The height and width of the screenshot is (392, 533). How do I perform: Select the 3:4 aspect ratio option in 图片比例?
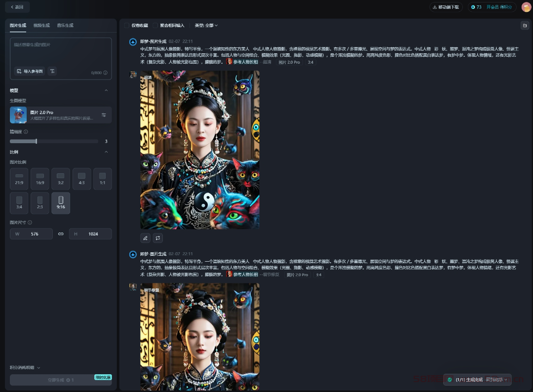click(19, 203)
